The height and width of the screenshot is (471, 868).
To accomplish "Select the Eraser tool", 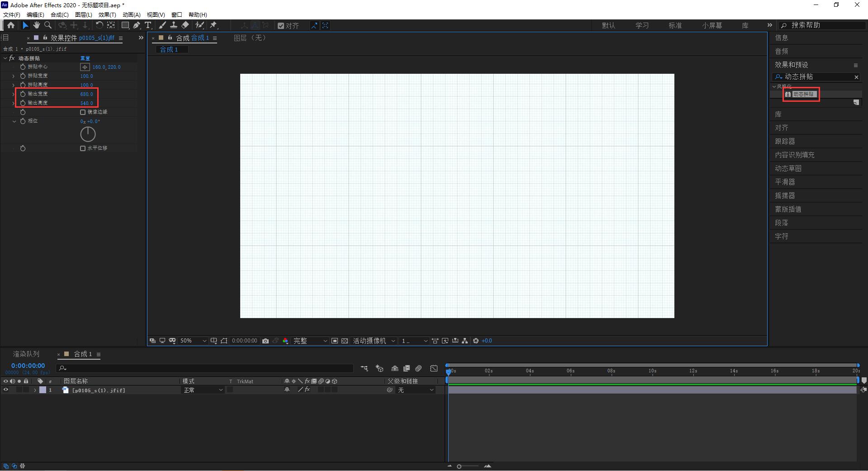I will coord(185,25).
